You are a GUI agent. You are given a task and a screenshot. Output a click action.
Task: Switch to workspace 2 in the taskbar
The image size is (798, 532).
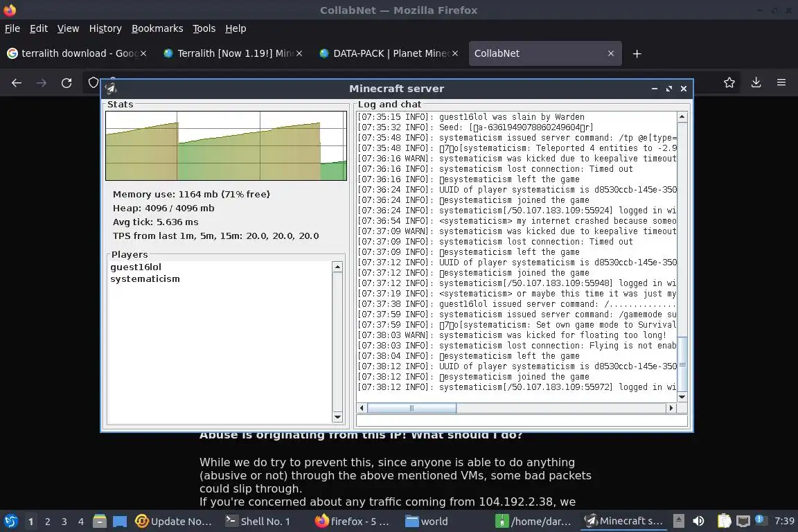pos(47,522)
